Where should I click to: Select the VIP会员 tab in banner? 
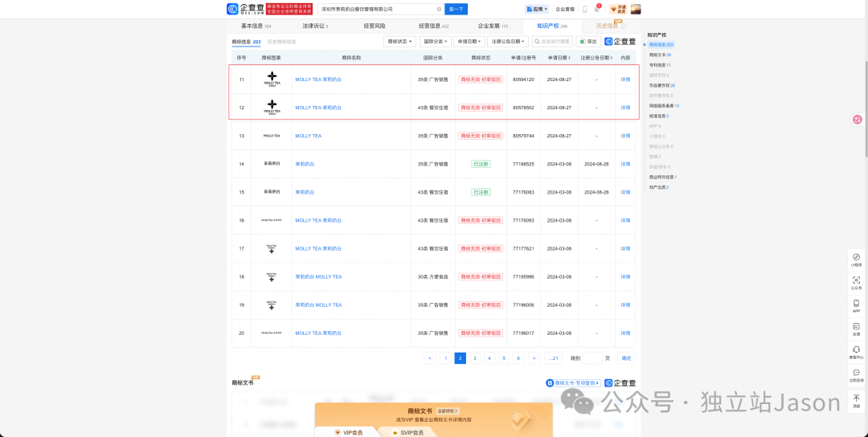click(348, 432)
